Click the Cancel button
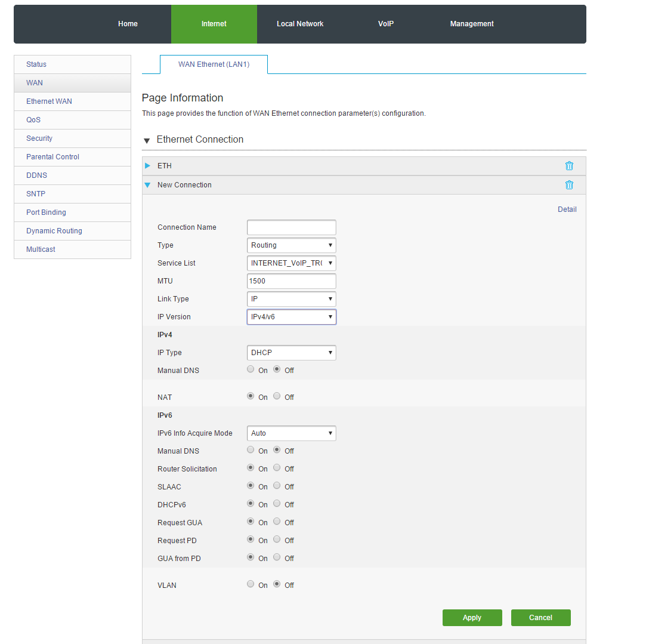 tap(540, 618)
